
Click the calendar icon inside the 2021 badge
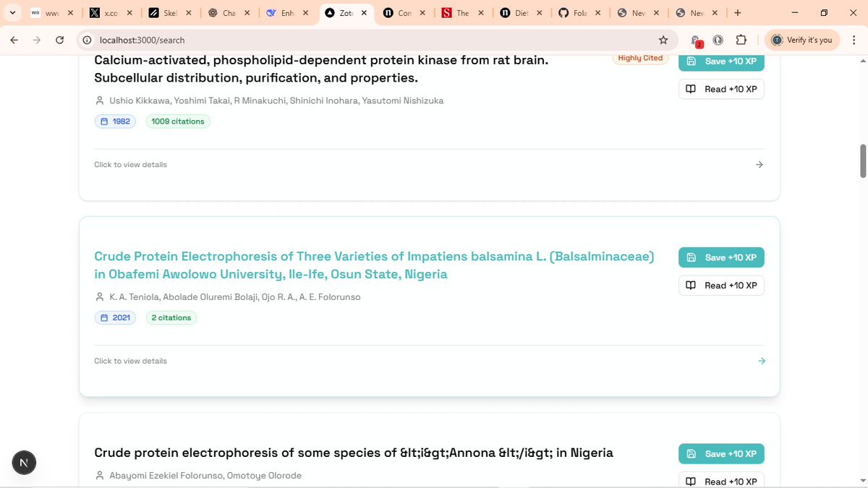pos(104,317)
